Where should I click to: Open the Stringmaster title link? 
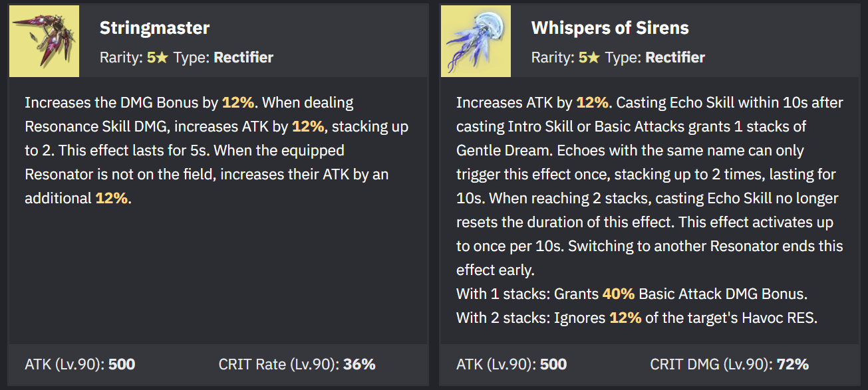154,28
